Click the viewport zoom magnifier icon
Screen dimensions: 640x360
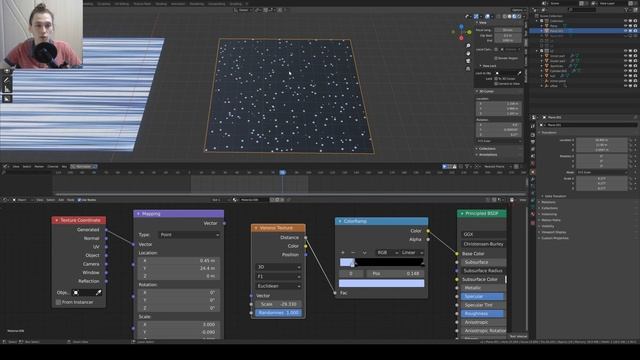468,46
